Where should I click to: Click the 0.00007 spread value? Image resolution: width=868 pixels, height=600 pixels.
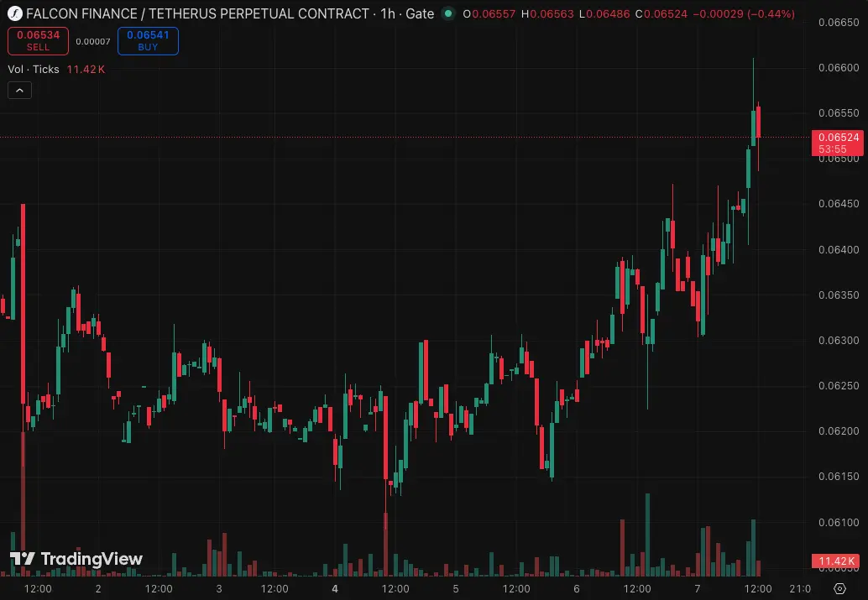click(x=93, y=41)
